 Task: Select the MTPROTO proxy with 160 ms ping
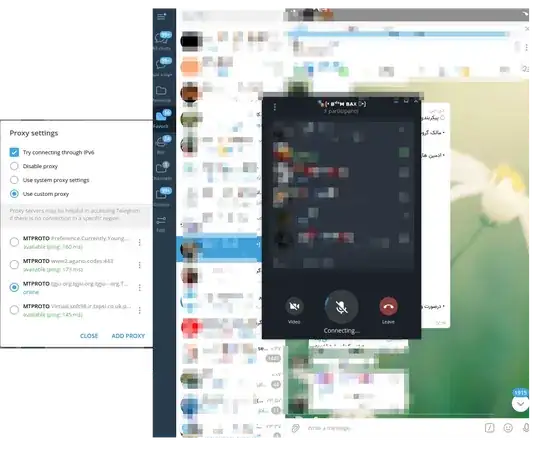tap(14, 242)
